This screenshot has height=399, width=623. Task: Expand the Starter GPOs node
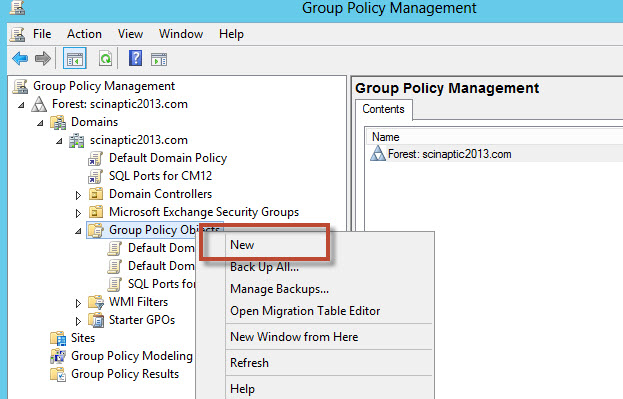pyautogui.click(x=78, y=321)
